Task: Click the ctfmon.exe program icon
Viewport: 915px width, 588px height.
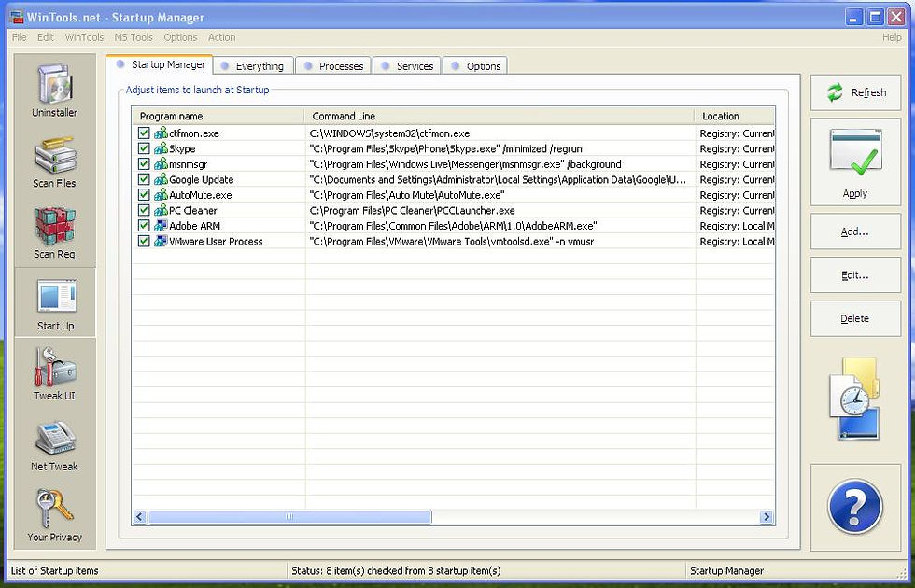Action: pyautogui.click(x=161, y=133)
